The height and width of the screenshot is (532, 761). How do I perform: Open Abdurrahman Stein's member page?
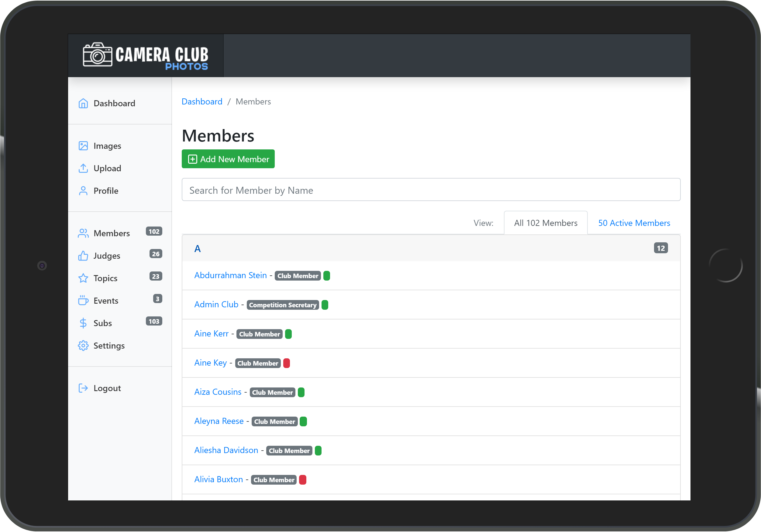[230, 275]
